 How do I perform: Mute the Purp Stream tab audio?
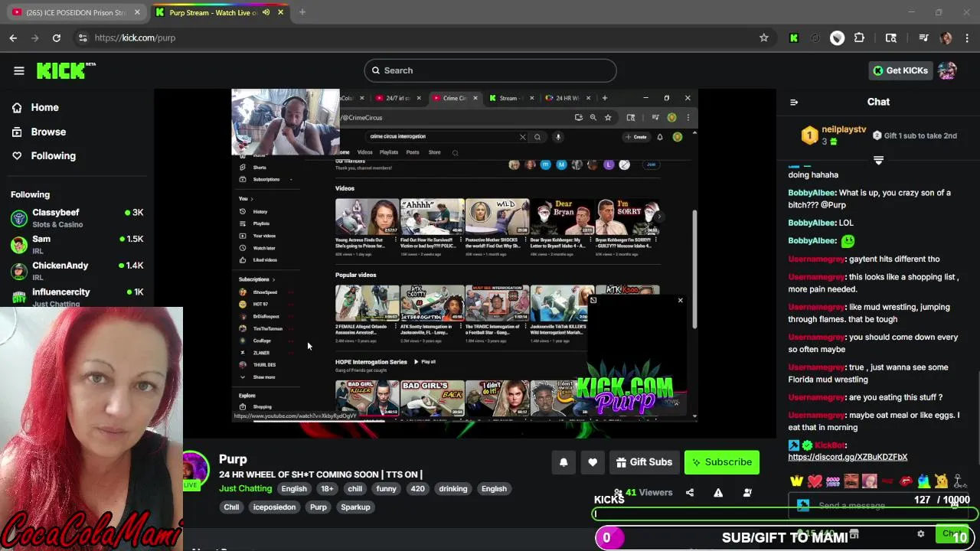[x=266, y=12]
